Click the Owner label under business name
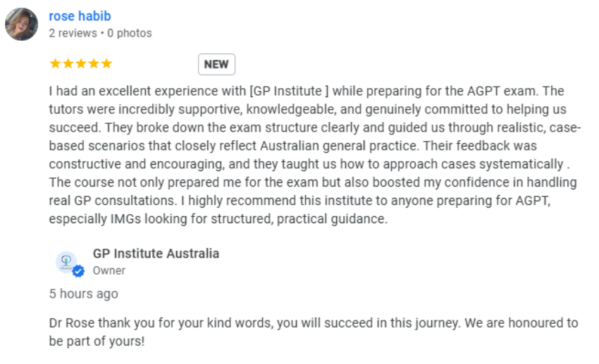Screen dimensions: 599x364 pyautogui.click(x=109, y=270)
